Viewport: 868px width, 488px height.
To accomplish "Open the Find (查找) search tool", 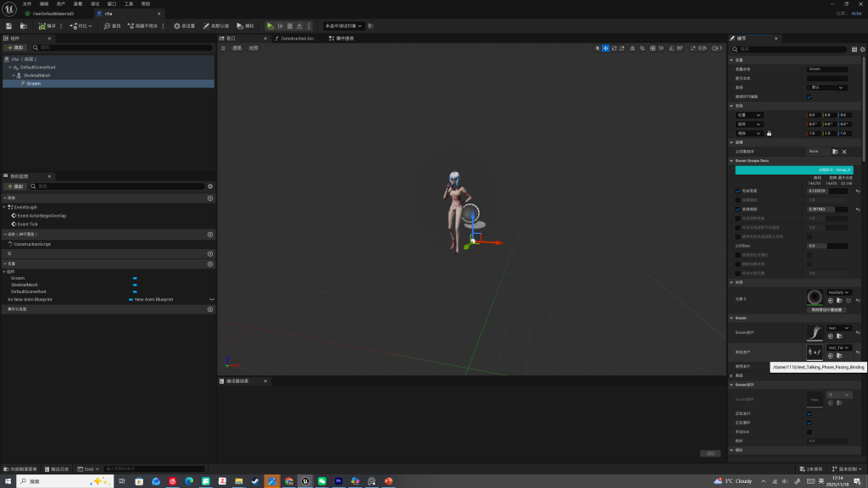I will [113, 26].
